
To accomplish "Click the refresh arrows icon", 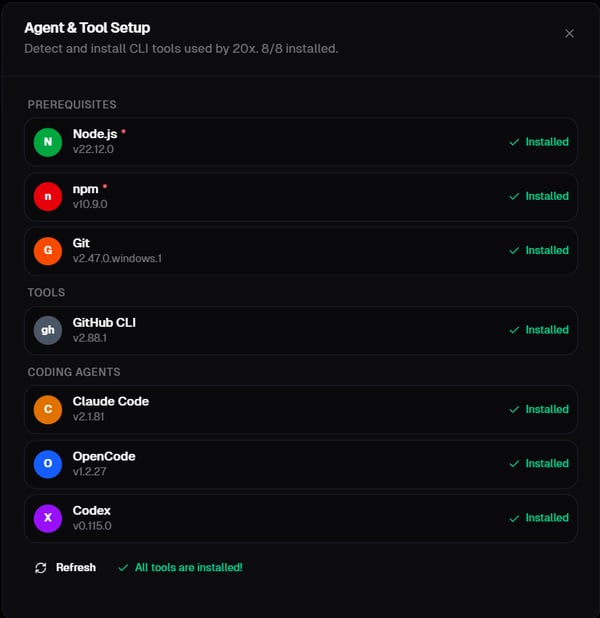I will (41, 568).
